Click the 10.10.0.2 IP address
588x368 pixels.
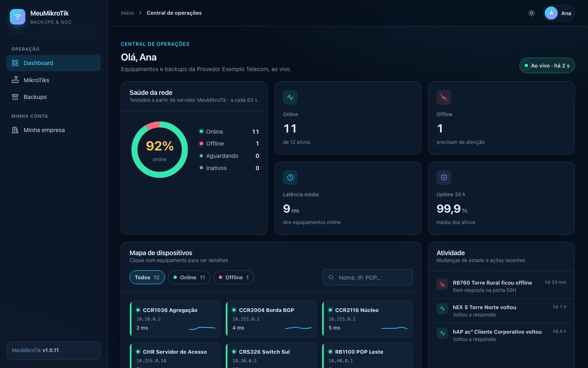[x=149, y=319]
